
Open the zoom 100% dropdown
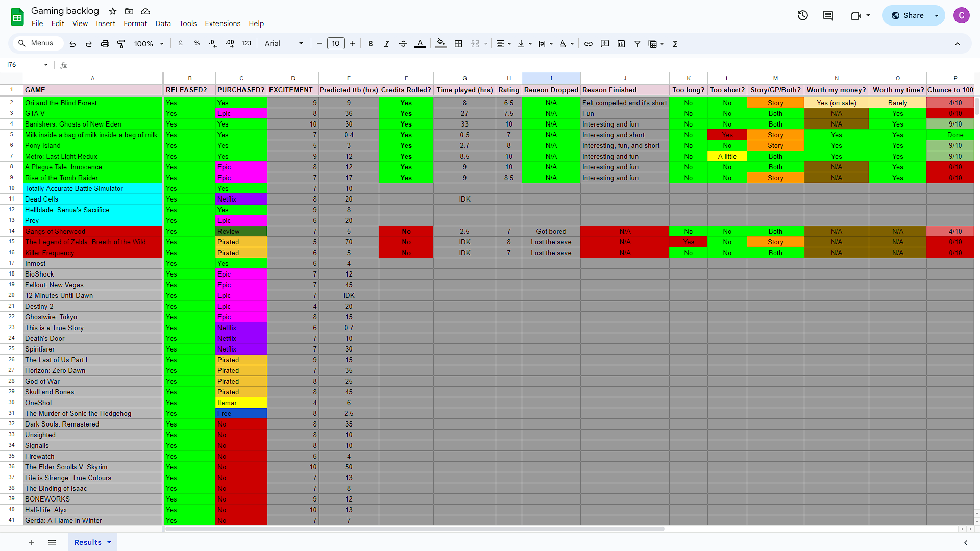coord(149,44)
